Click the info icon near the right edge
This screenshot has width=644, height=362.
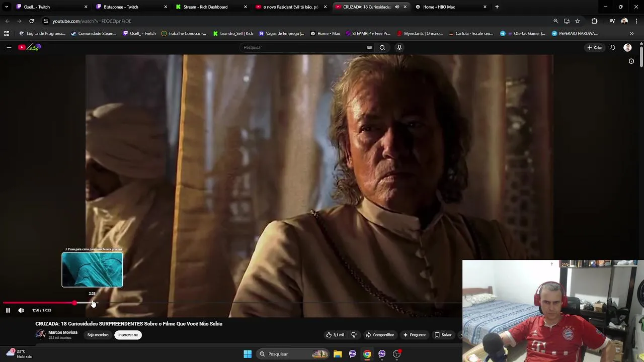631,61
